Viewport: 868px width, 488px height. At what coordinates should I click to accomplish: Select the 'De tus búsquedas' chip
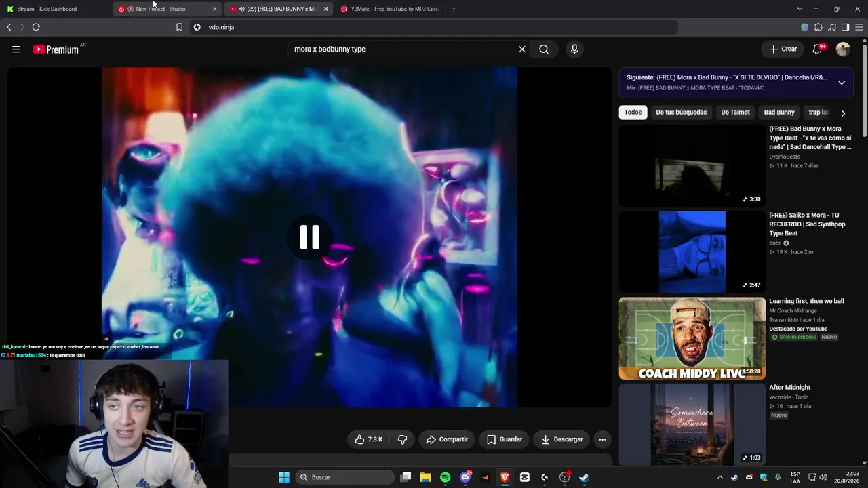point(681,113)
